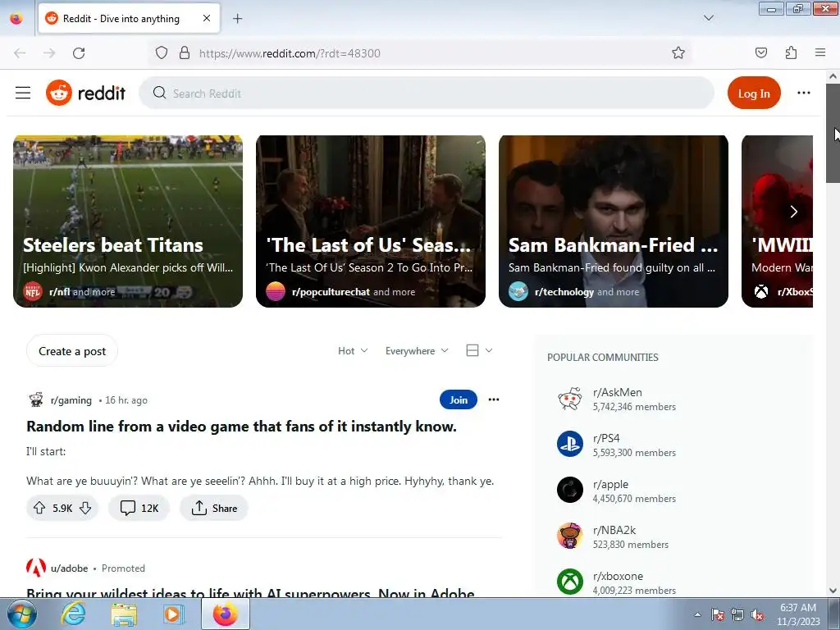Open Steelers beat Titans trending card

(x=128, y=221)
